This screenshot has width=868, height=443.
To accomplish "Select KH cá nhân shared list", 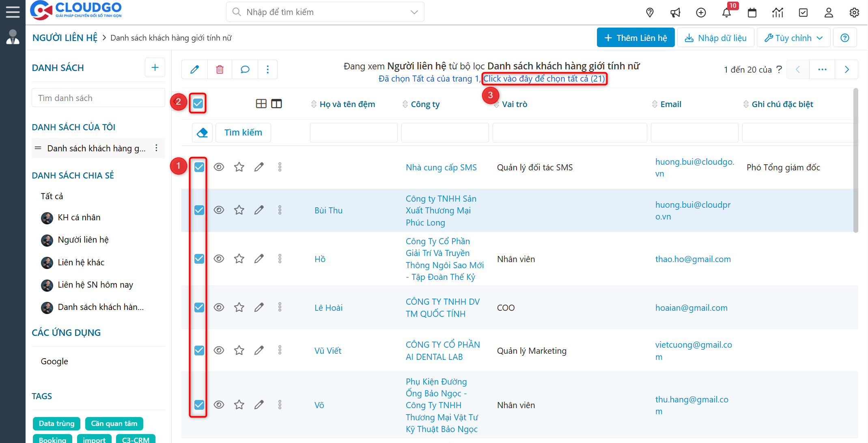I will pos(79,217).
